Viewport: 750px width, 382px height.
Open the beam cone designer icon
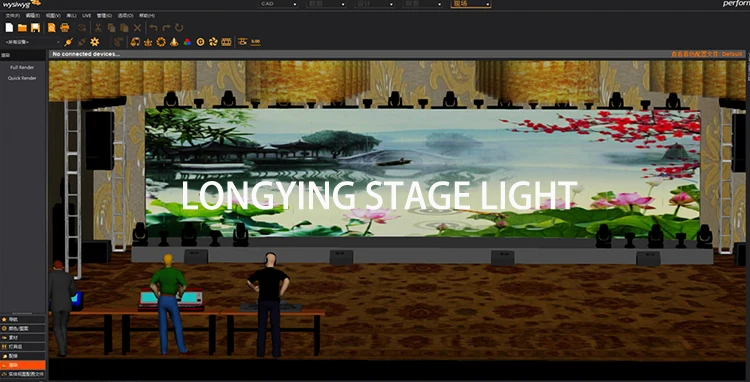coord(174,42)
